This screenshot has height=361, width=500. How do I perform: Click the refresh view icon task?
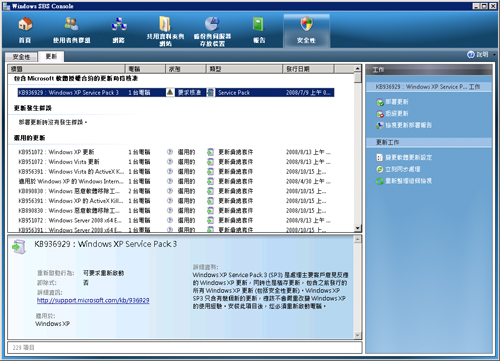point(380,181)
